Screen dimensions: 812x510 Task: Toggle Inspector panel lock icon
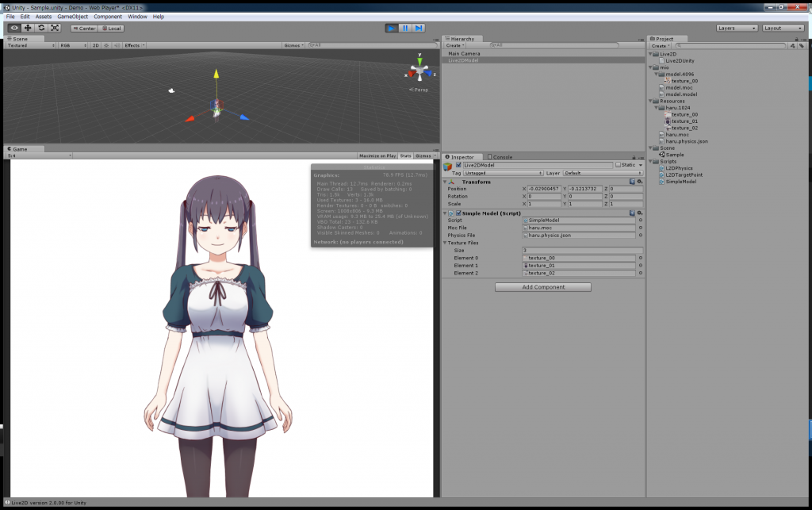tap(634, 157)
